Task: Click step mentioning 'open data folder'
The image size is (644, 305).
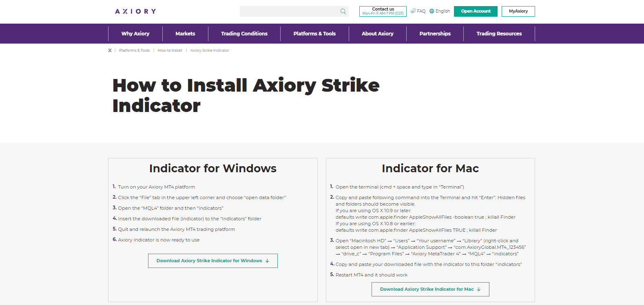Action: (202, 198)
